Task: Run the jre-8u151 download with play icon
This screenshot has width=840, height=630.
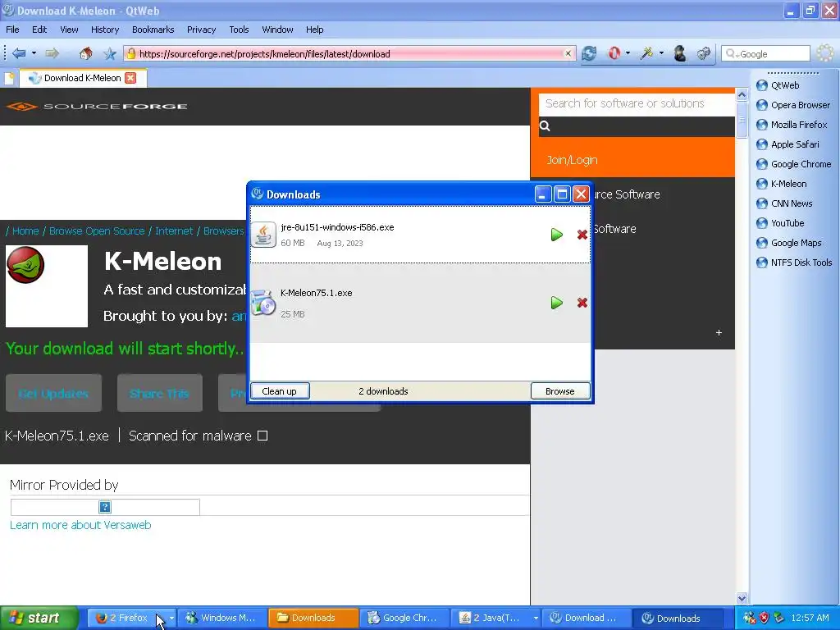Action: (557, 235)
